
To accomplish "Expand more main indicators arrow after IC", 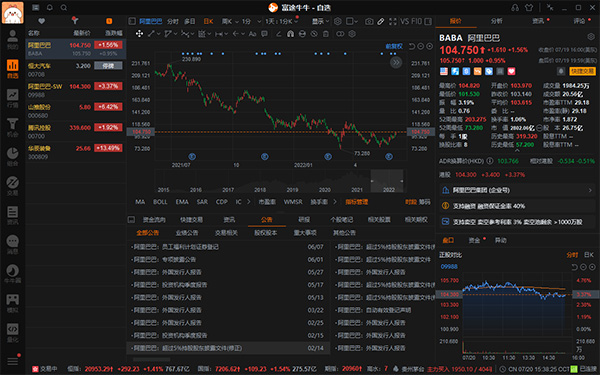I will (x=249, y=202).
